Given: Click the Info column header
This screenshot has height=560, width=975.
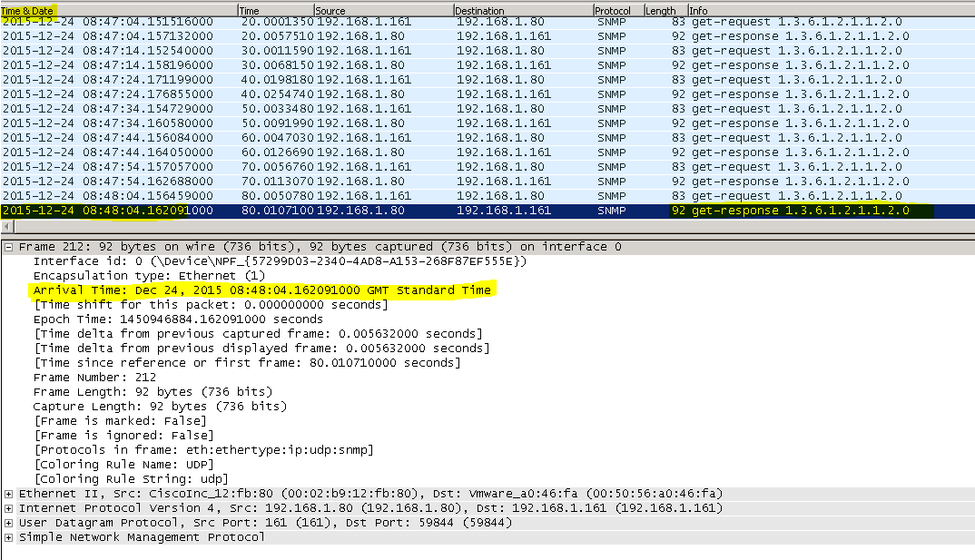Looking at the screenshot, I should [x=832, y=11].
